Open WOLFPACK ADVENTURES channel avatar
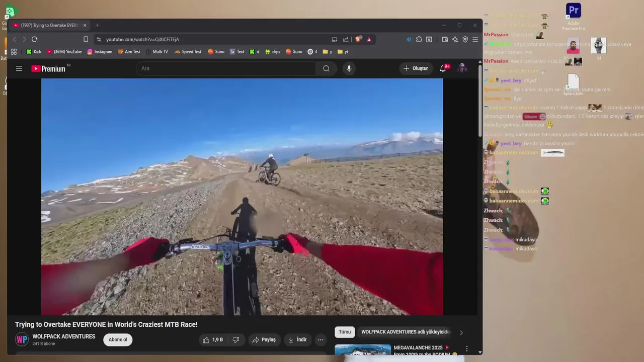The height and width of the screenshot is (362, 644). click(22, 340)
